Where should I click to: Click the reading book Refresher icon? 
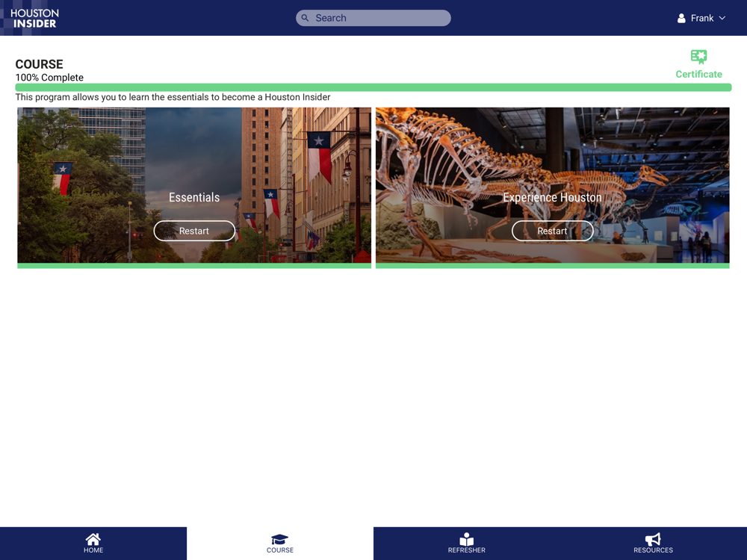click(x=466, y=539)
